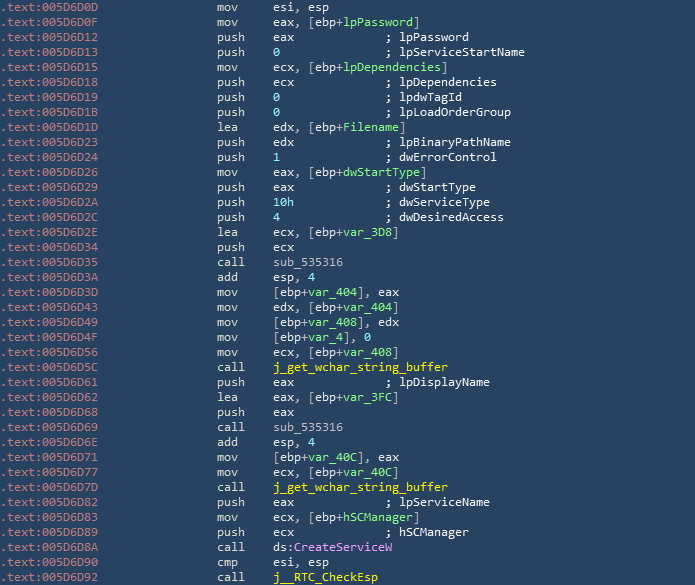Click the address .text:005D6D8A beside CreateServiceW call
This screenshot has height=585, width=695.
51,548
